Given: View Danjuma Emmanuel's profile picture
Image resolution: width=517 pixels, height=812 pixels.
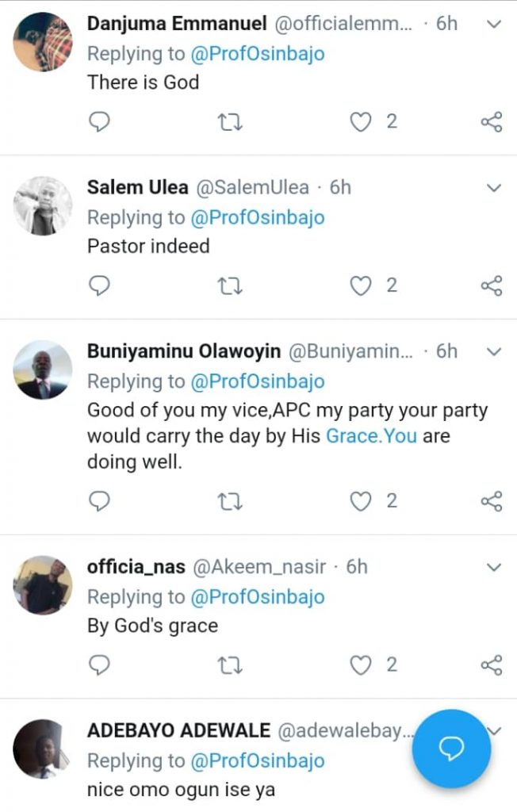Looking at the screenshot, I should (43, 42).
